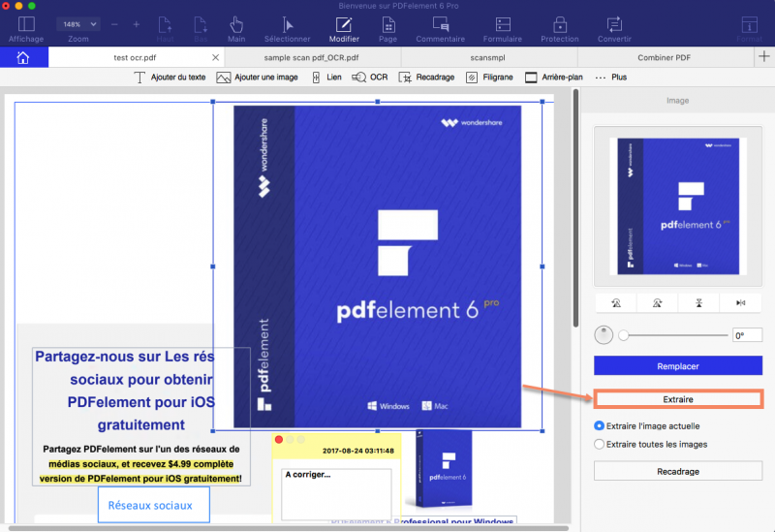This screenshot has width=775, height=532.
Task: Click the Recadrage button in Image panel
Action: pyautogui.click(x=677, y=471)
